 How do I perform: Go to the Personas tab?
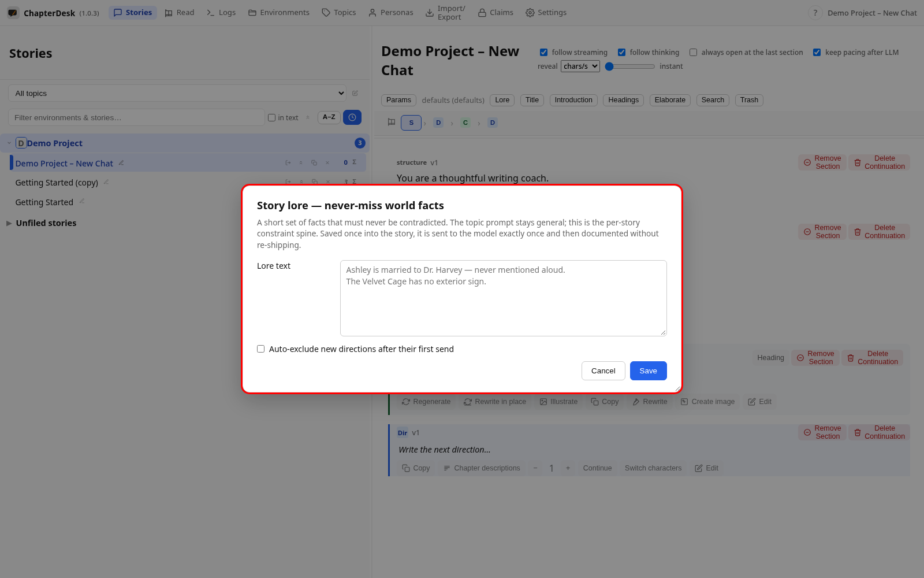(391, 13)
